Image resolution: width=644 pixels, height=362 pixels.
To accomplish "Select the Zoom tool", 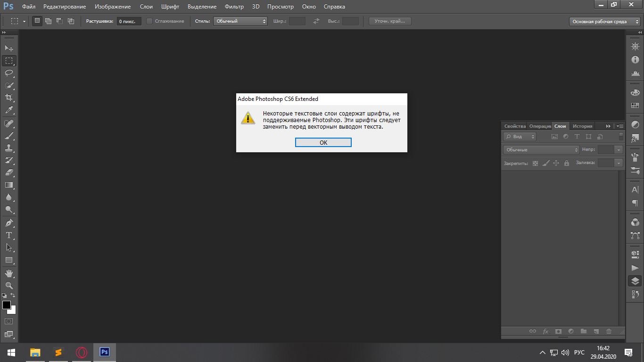I will point(9,285).
